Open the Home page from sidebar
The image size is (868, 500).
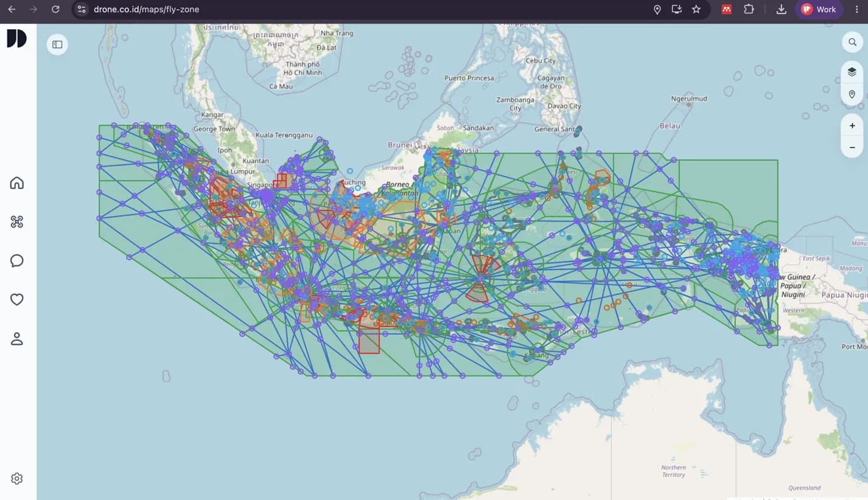click(17, 183)
